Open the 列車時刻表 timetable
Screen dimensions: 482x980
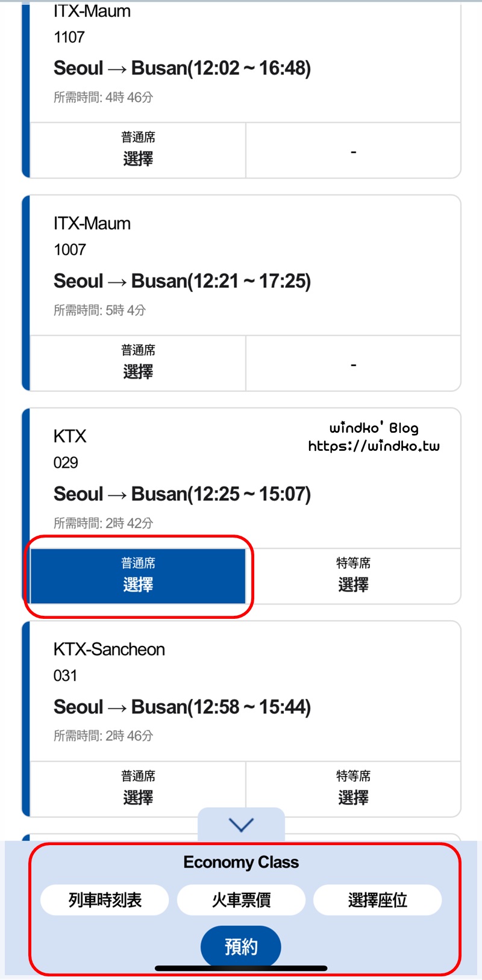coord(105,900)
